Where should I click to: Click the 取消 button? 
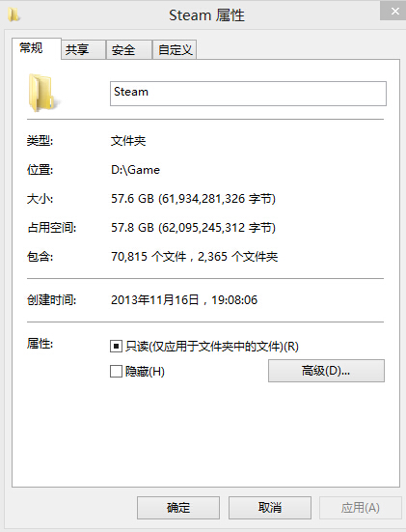270,508
